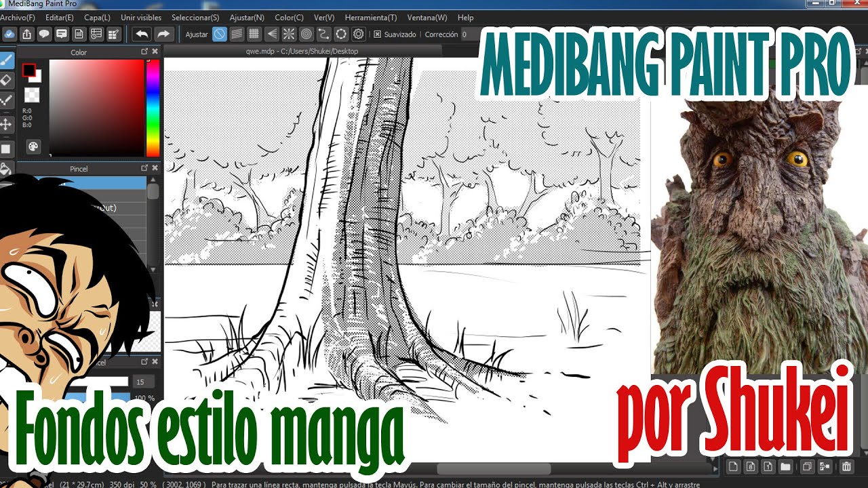Open the Archivo(F) menu
The height and width of the screenshot is (488, 868).
(x=18, y=18)
